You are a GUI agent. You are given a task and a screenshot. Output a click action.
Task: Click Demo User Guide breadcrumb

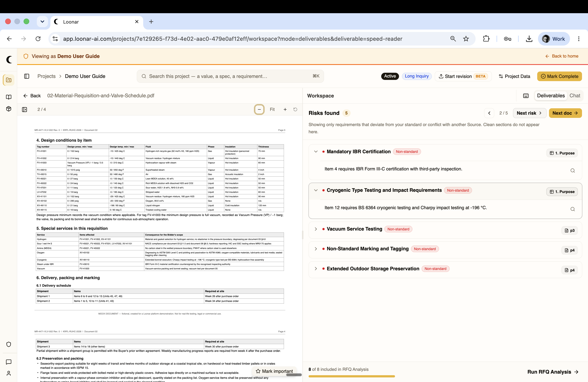85,76
